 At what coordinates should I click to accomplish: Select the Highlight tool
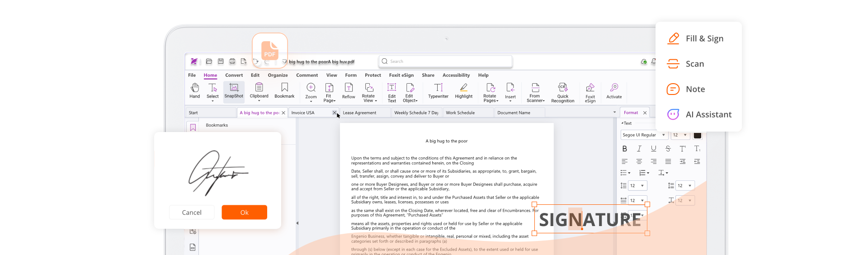[463, 90]
